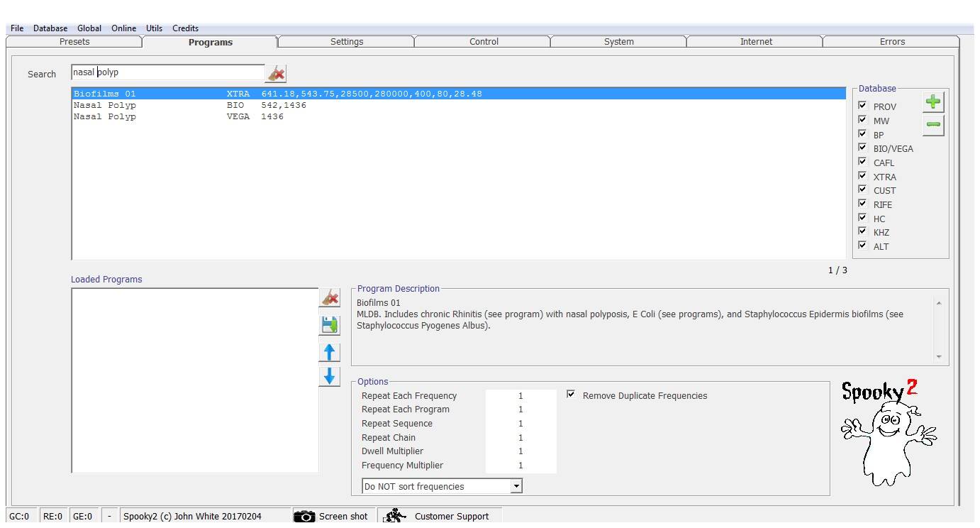This screenshot has height=528, width=980.
Task: Disable the CAFL database
Action: click(862, 162)
